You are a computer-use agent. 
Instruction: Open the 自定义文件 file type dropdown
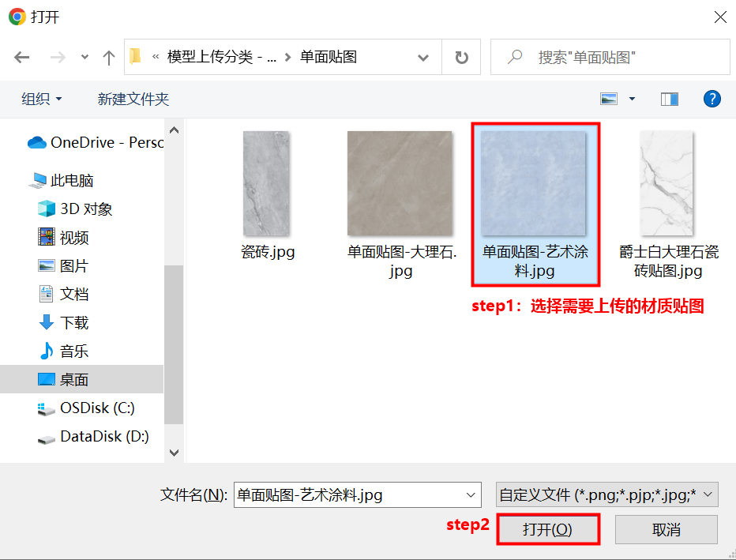(607, 494)
